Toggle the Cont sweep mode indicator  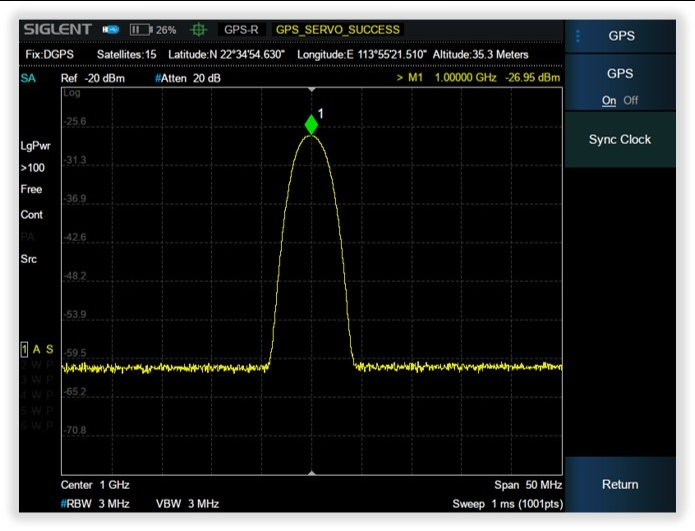point(31,215)
